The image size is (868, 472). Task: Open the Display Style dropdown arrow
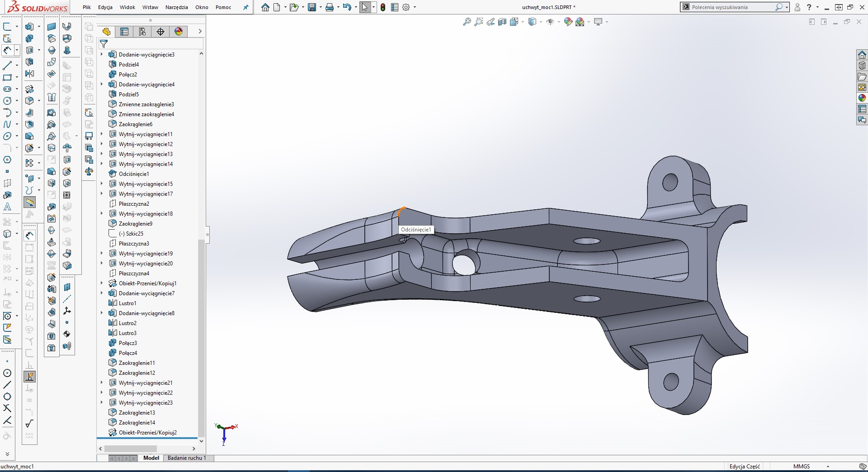[x=541, y=22]
